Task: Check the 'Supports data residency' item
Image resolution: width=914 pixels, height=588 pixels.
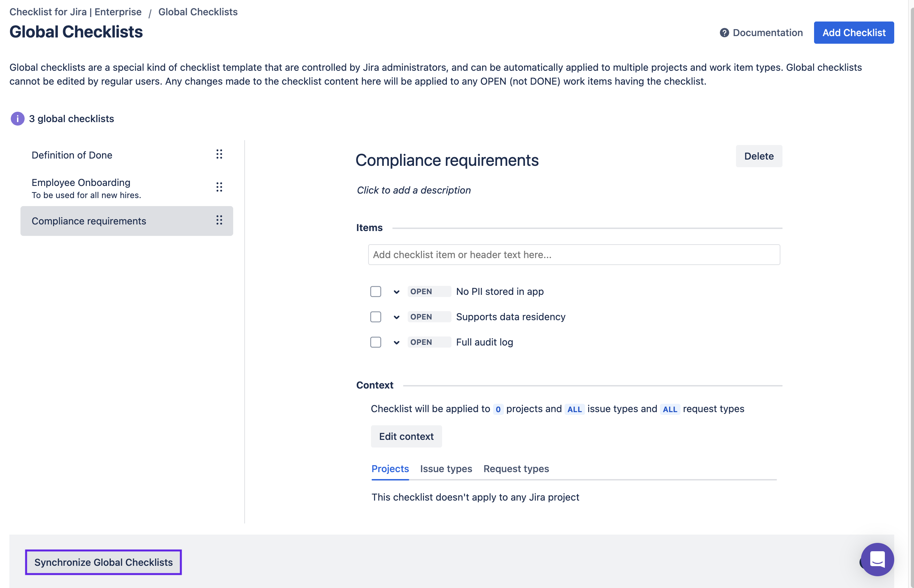Action: pyautogui.click(x=375, y=317)
